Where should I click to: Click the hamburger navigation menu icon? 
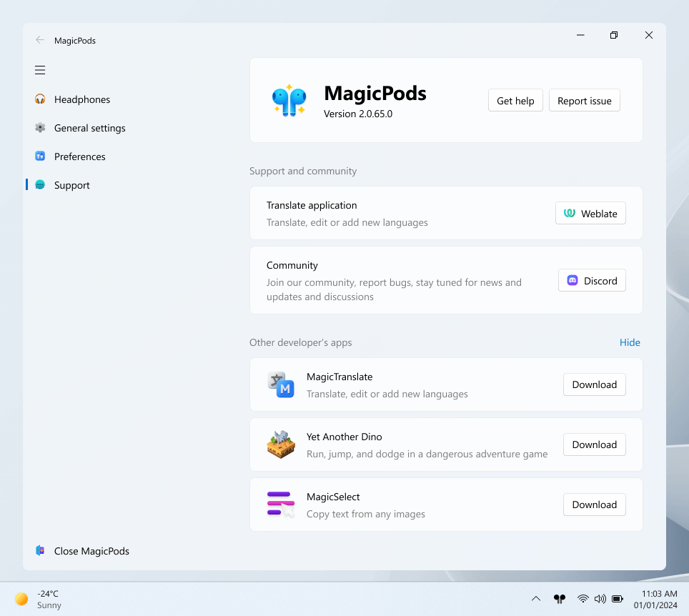[40, 70]
